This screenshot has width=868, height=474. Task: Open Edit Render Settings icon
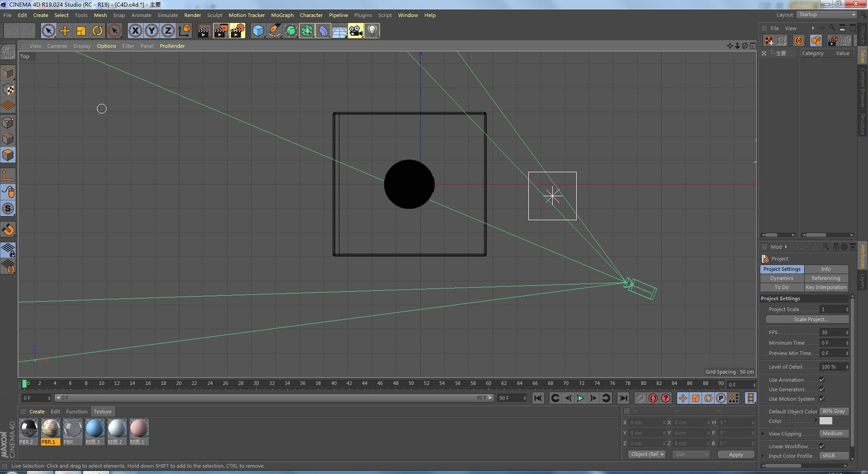click(237, 31)
